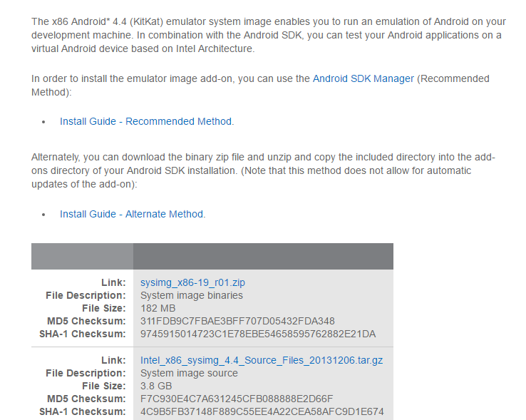This screenshot has height=420, width=526.
Task: Click the 3.8 GB file size value
Action: pos(158,386)
